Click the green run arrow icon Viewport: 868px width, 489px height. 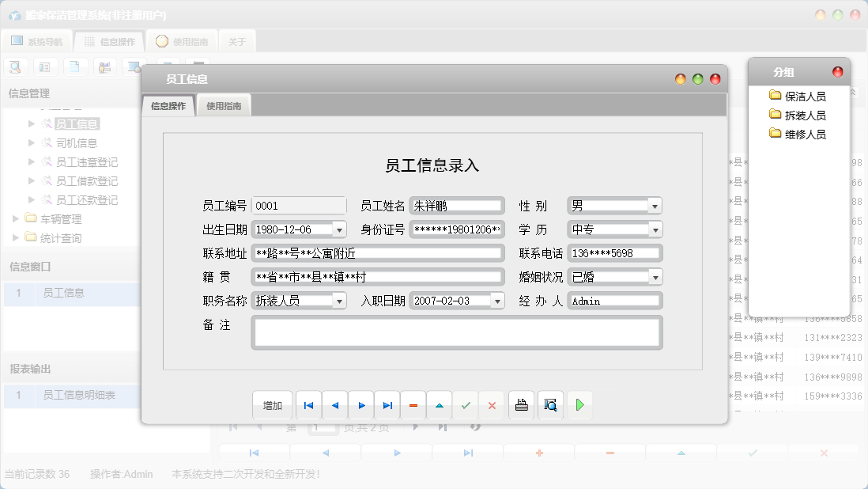(x=579, y=404)
